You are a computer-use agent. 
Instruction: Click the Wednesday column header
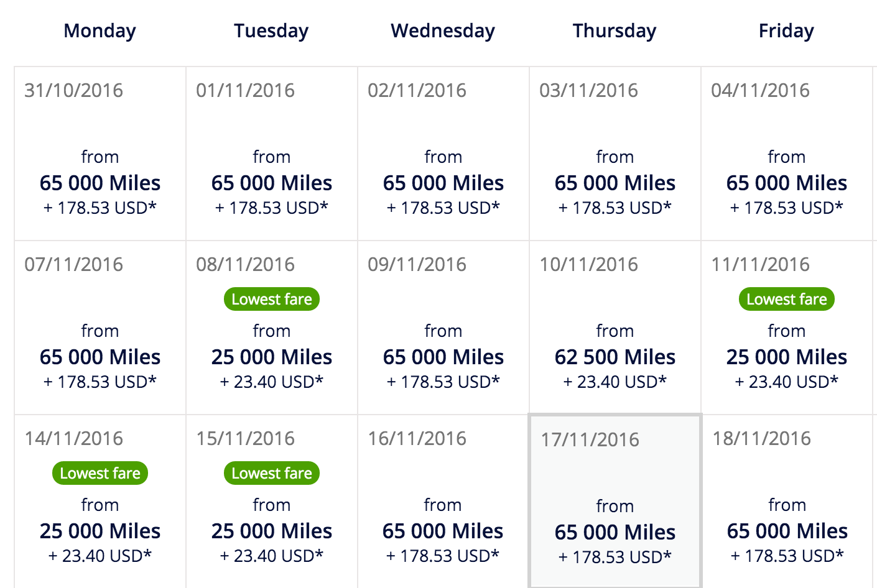tap(443, 30)
